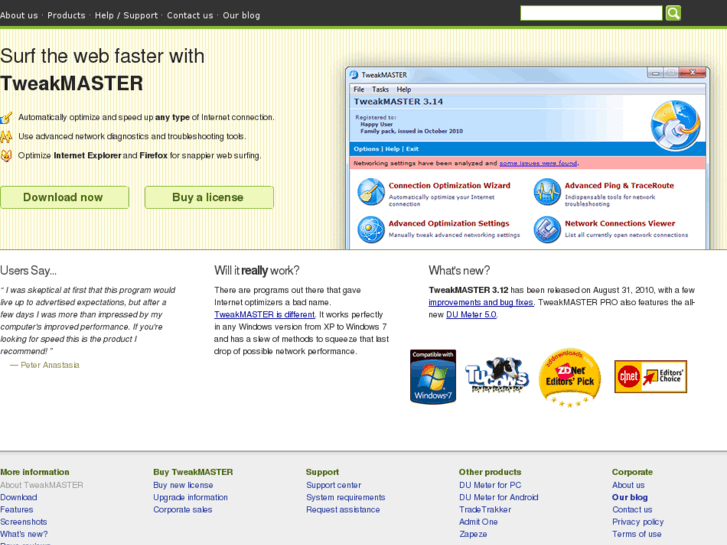Image resolution: width=727 pixels, height=545 pixels.
Task: Click the TweakMASTER 3.14 version heading
Action: coord(398,102)
